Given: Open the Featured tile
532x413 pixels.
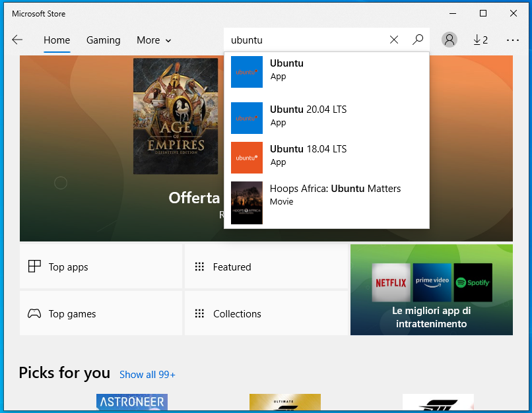Looking at the screenshot, I should 265,267.
